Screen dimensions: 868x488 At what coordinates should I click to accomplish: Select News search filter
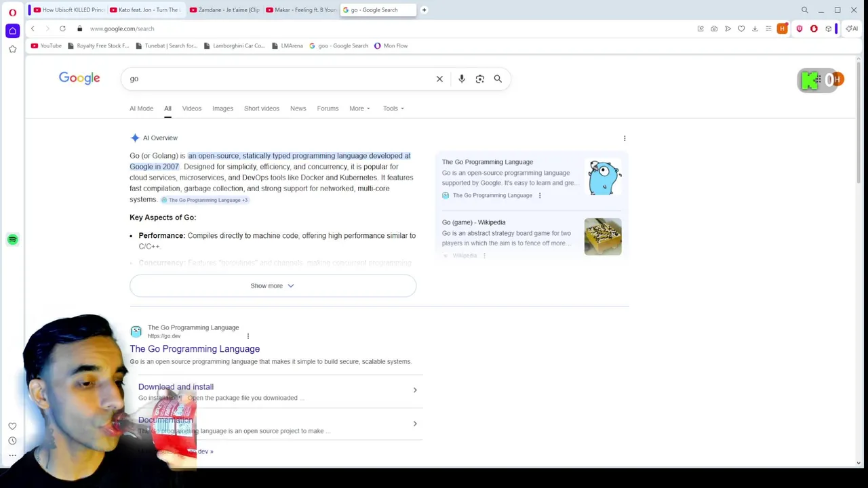[x=298, y=108]
